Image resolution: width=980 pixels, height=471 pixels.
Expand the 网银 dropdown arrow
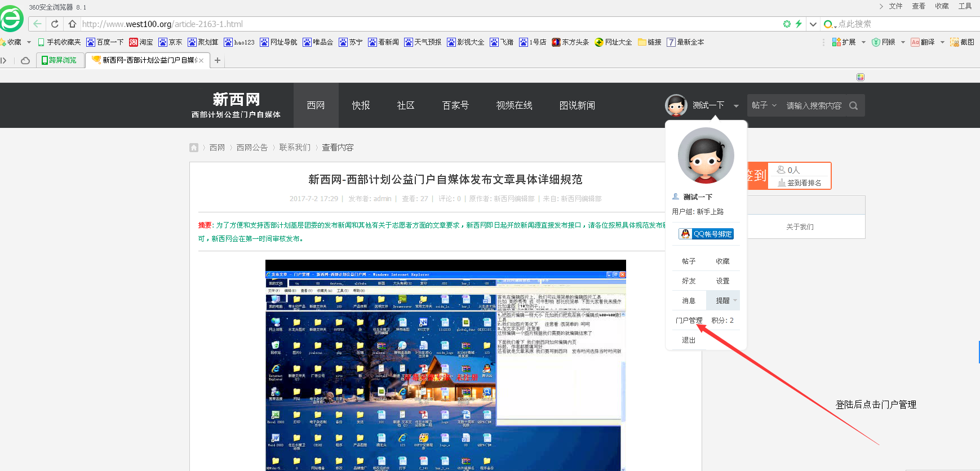pyautogui.click(x=903, y=42)
